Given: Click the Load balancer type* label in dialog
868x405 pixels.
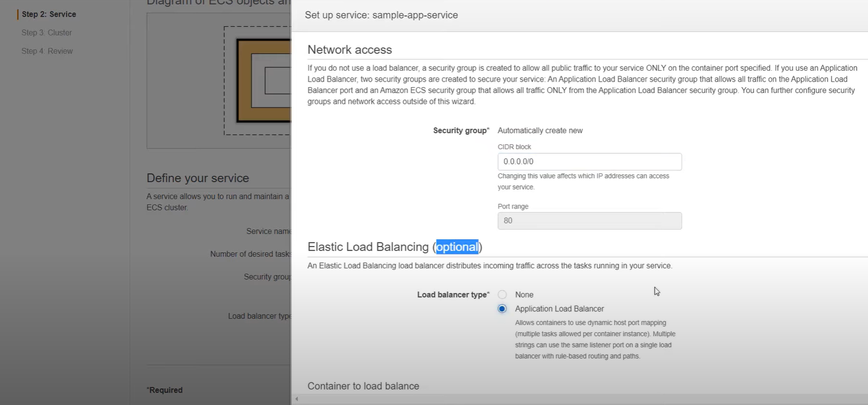Looking at the screenshot, I should click(453, 295).
